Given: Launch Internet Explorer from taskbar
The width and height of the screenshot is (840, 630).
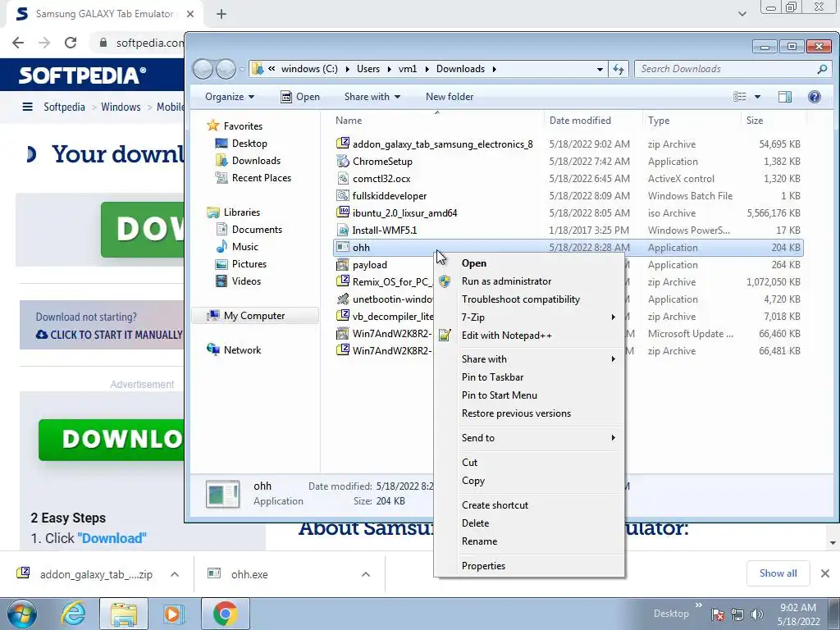Looking at the screenshot, I should click(73, 614).
